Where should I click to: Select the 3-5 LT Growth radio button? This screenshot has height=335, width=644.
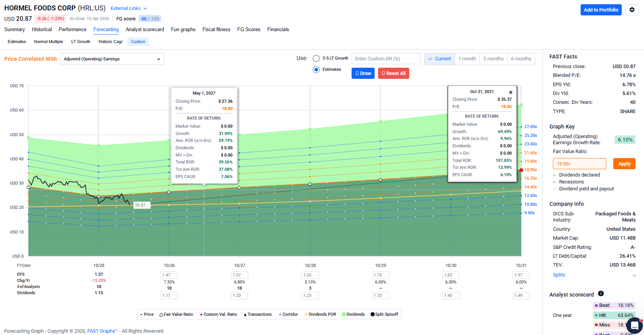click(x=316, y=58)
